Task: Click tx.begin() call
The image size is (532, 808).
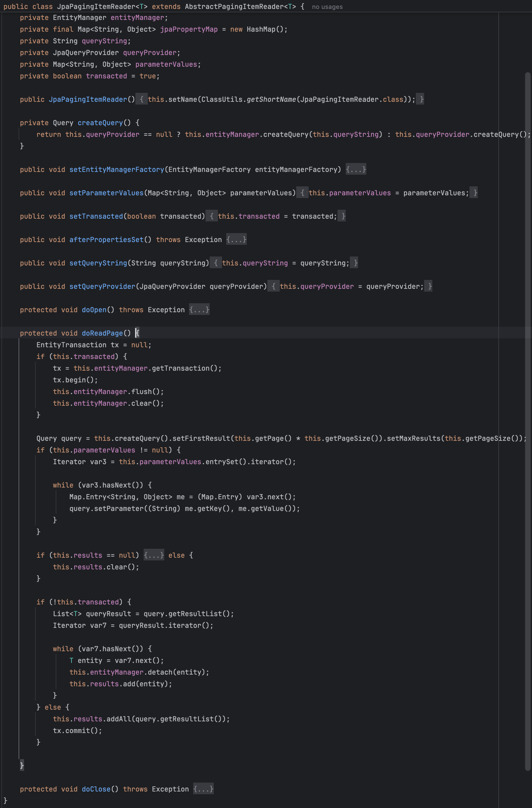Action: 75,380
